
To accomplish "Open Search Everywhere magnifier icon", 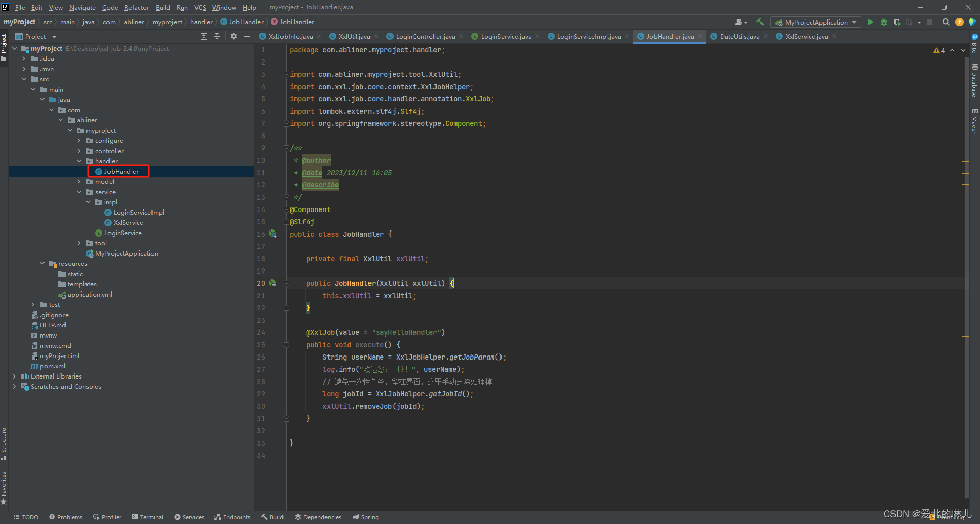I will point(946,22).
